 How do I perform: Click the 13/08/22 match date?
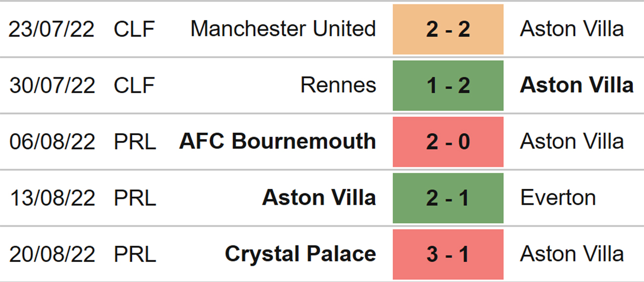pyautogui.click(x=52, y=198)
